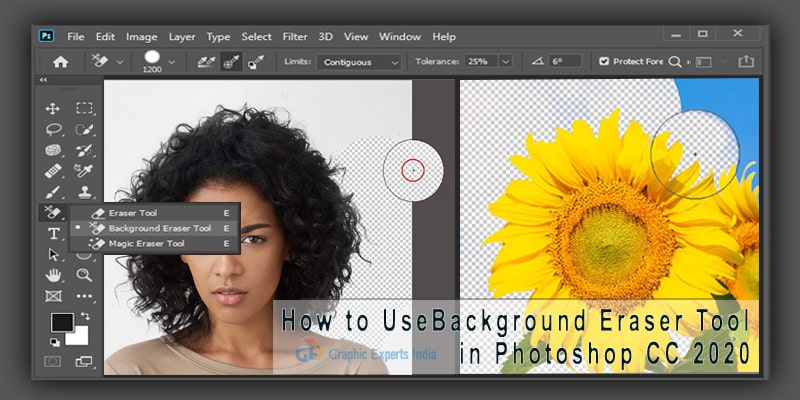The height and width of the screenshot is (400, 800).
Task: Click the Search magnifier icon
Action: 675,62
